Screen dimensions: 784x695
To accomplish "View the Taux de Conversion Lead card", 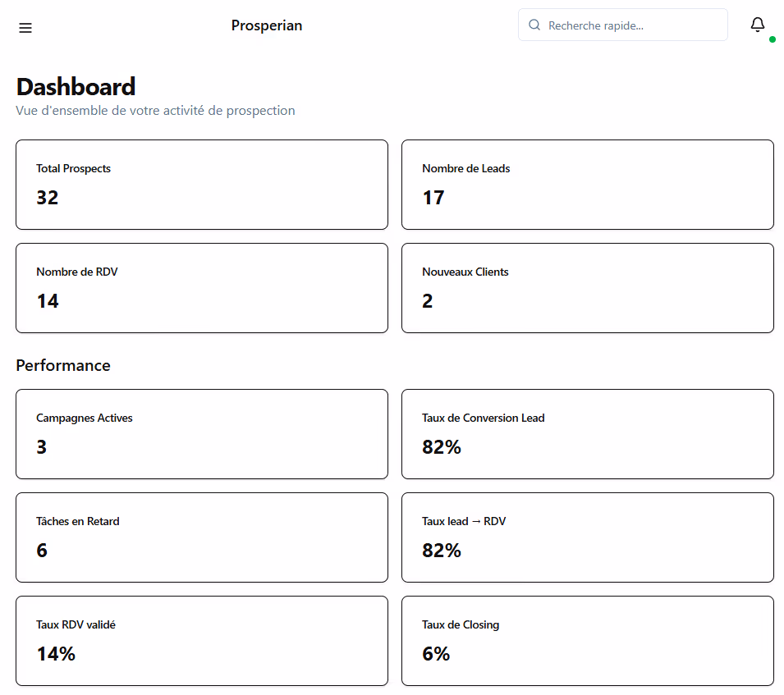I will pyautogui.click(x=587, y=433).
